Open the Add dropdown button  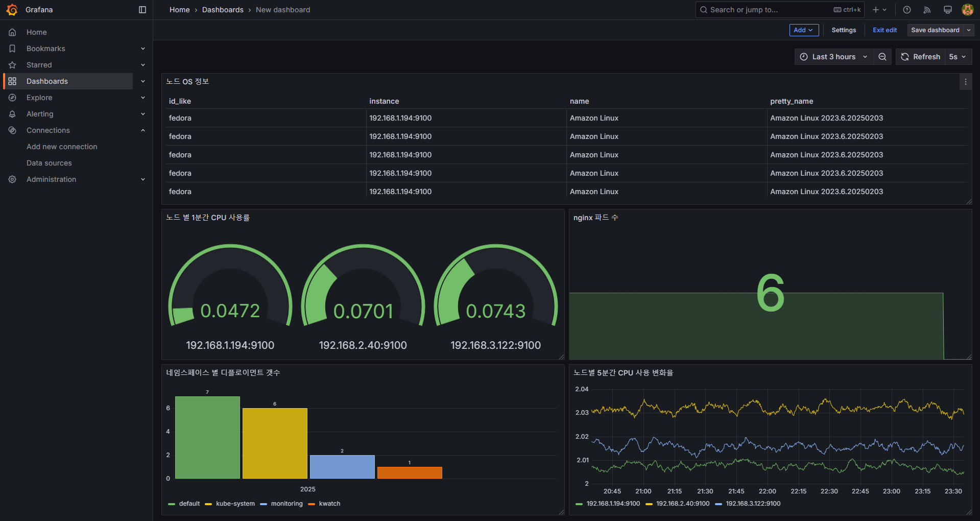coord(804,30)
